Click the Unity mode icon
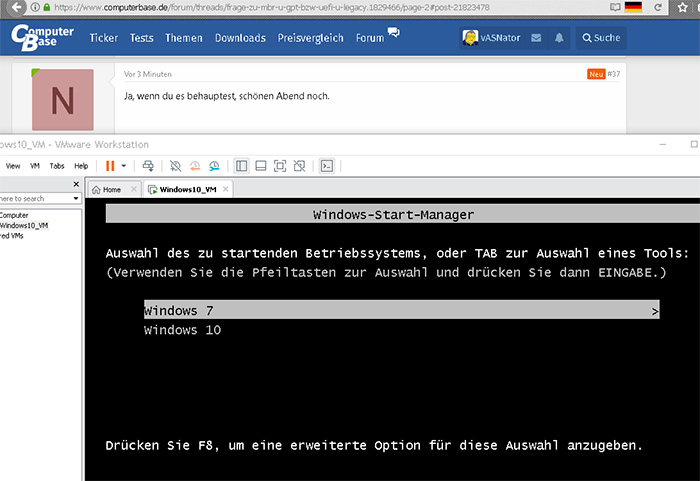 click(x=300, y=166)
